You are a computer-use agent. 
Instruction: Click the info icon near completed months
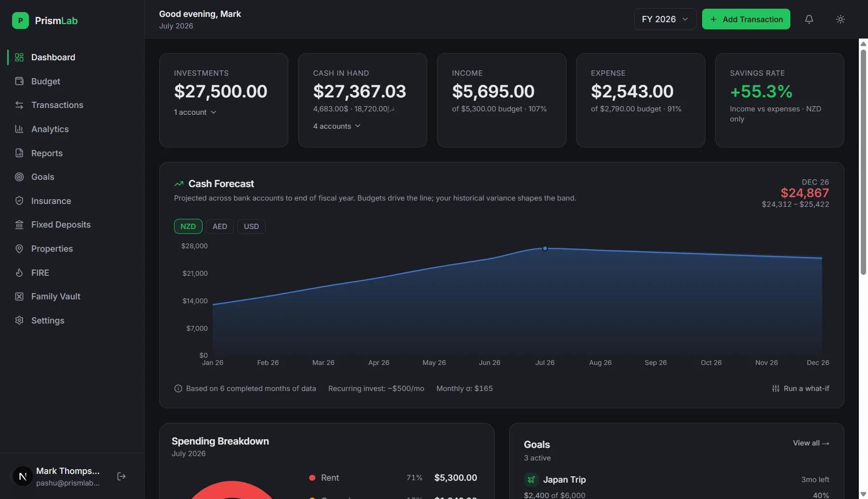pos(178,389)
